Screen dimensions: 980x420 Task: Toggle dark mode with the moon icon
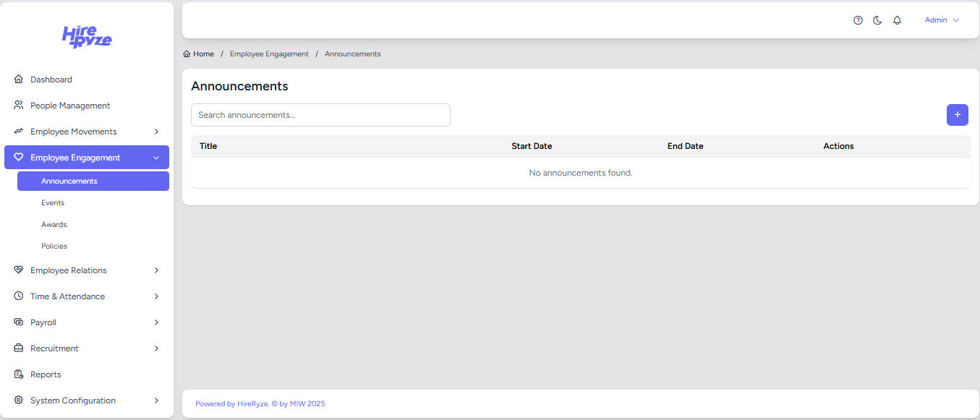(x=877, y=20)
